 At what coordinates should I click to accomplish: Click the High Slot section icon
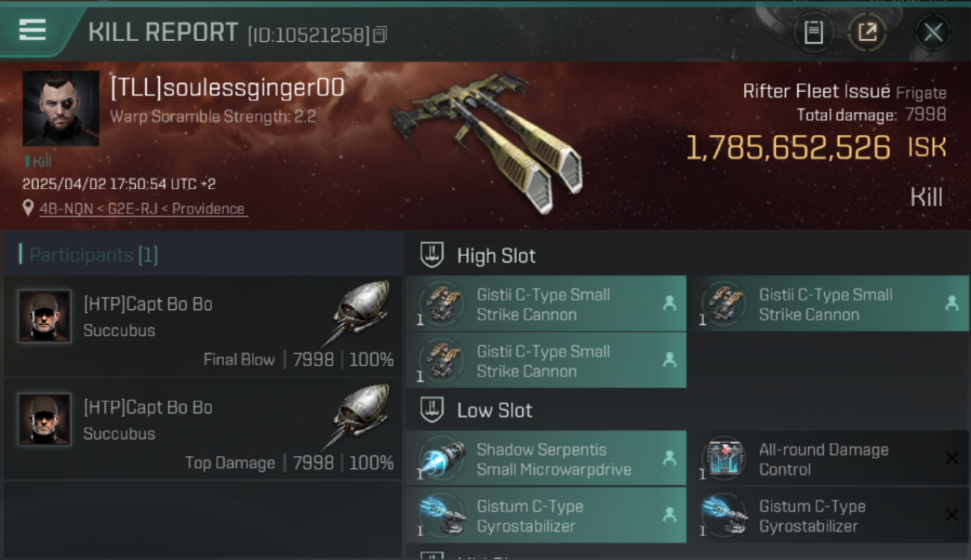(432, 255)
